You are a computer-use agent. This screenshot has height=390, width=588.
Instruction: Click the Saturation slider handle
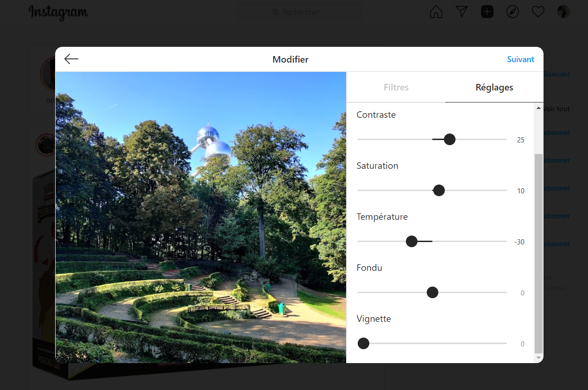point(439,190)
